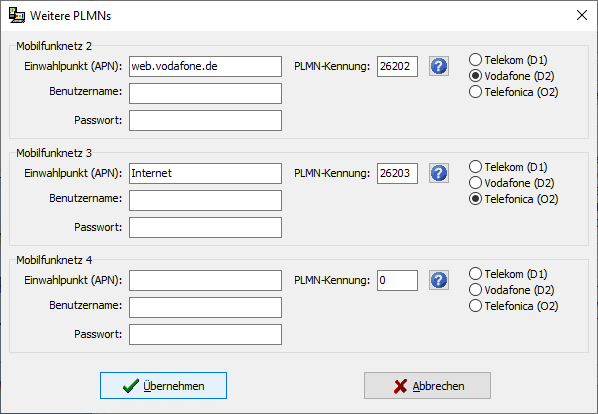Click the Übernehmen button
This screenshot has height=414, width=598.
pos(163,386)
